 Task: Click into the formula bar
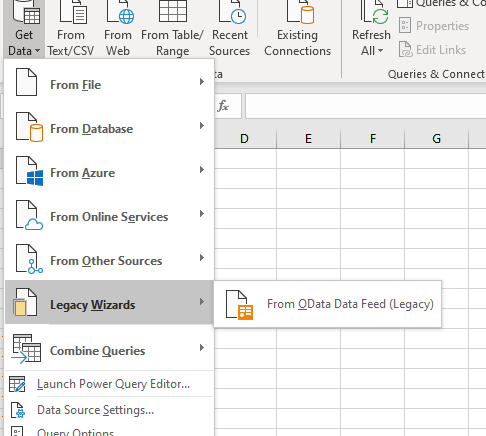[x=366, y=106]
